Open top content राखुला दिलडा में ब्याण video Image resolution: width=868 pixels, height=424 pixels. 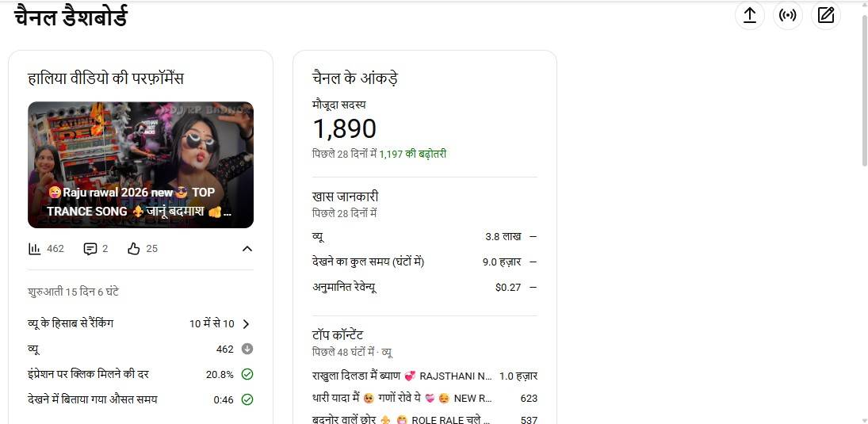point(425,376)
